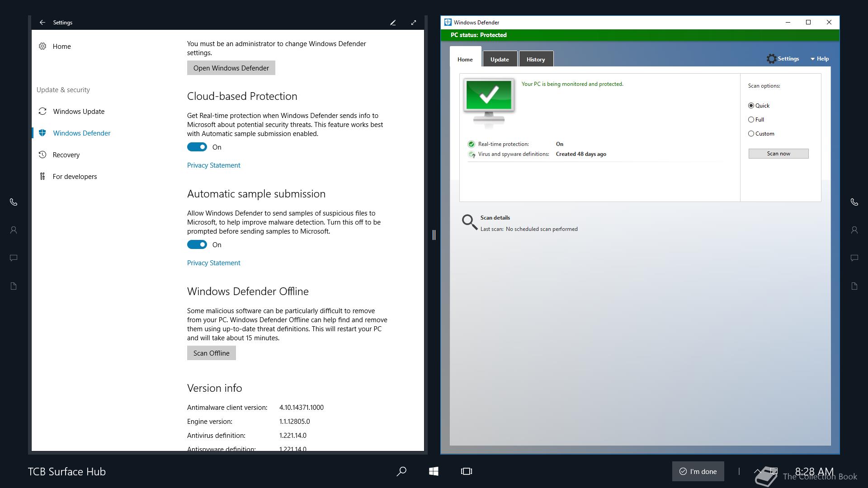Click the green protected monitor status icon
868x488 pixels.
[489, 103]
